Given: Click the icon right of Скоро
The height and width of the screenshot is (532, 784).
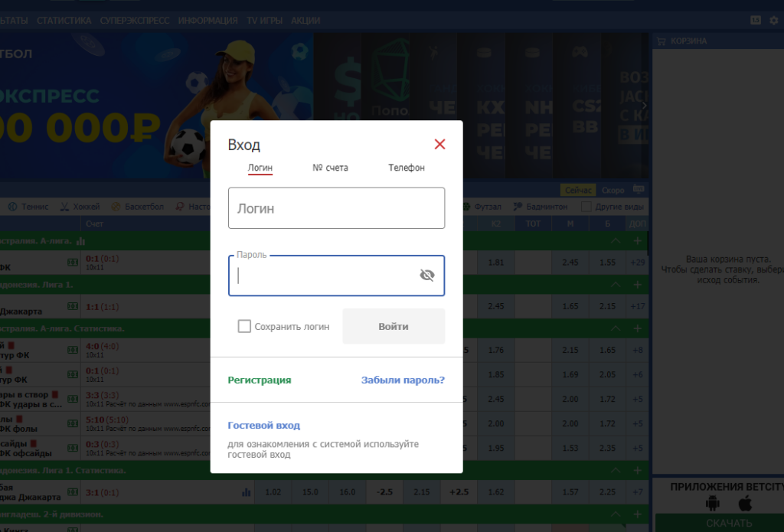Looking at the screenshot, I should click(639, 189).
